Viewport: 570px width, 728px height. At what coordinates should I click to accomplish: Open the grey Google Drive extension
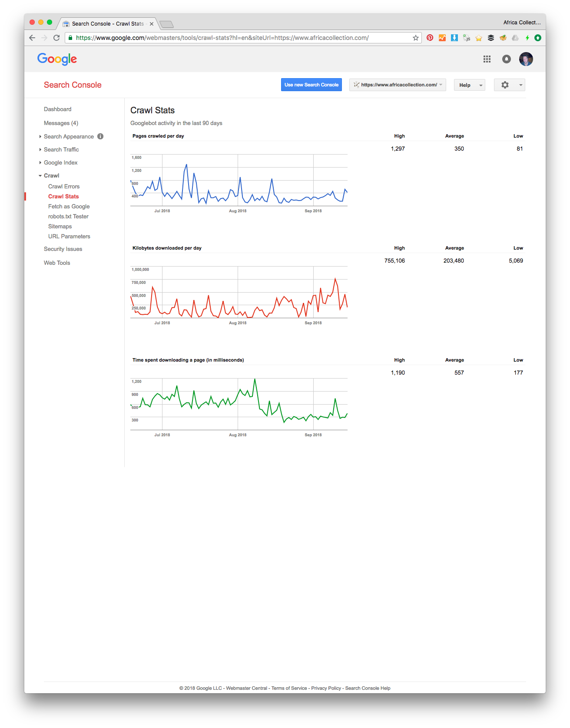515,38
